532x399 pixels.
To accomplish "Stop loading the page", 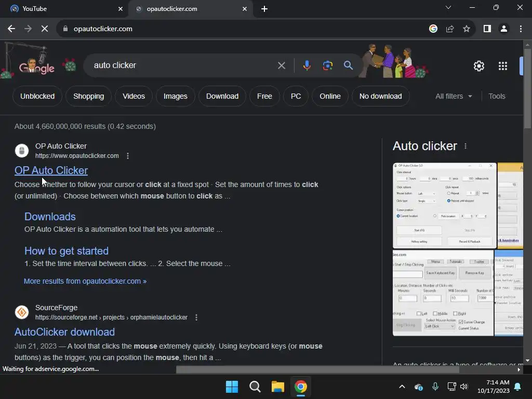I will point(45,29).
